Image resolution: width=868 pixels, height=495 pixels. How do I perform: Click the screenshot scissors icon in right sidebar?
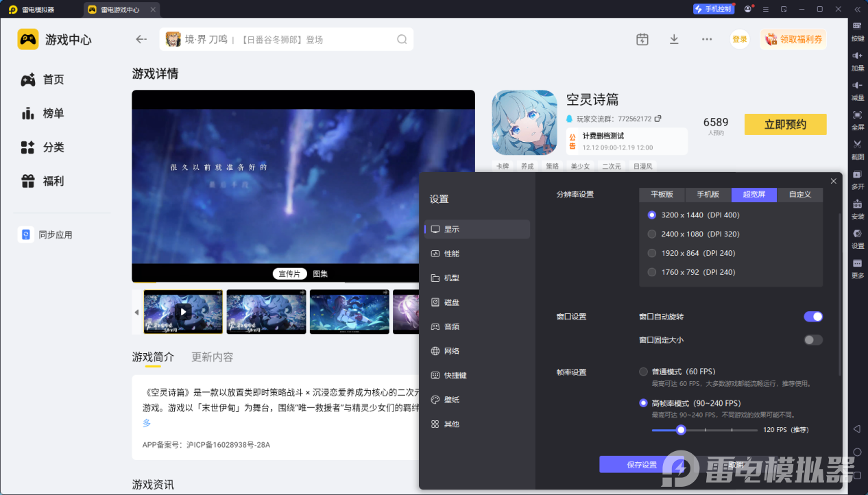coord(857,145)
